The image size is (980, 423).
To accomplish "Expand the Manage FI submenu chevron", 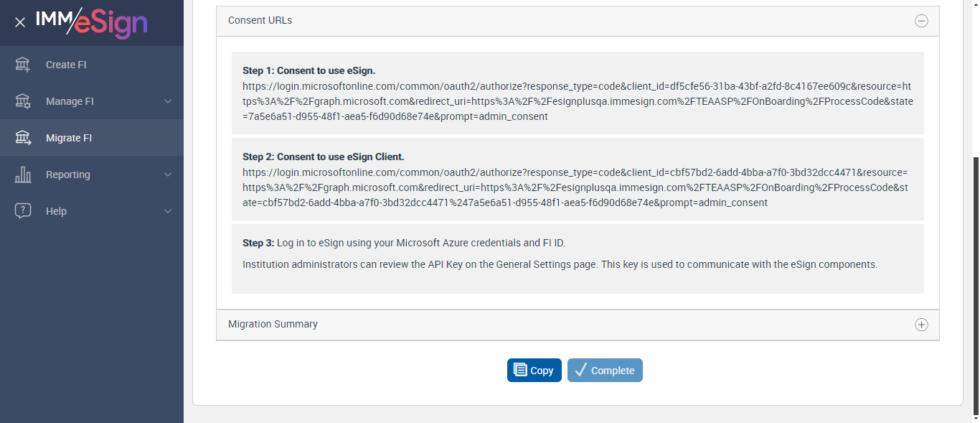I will 168,101.
